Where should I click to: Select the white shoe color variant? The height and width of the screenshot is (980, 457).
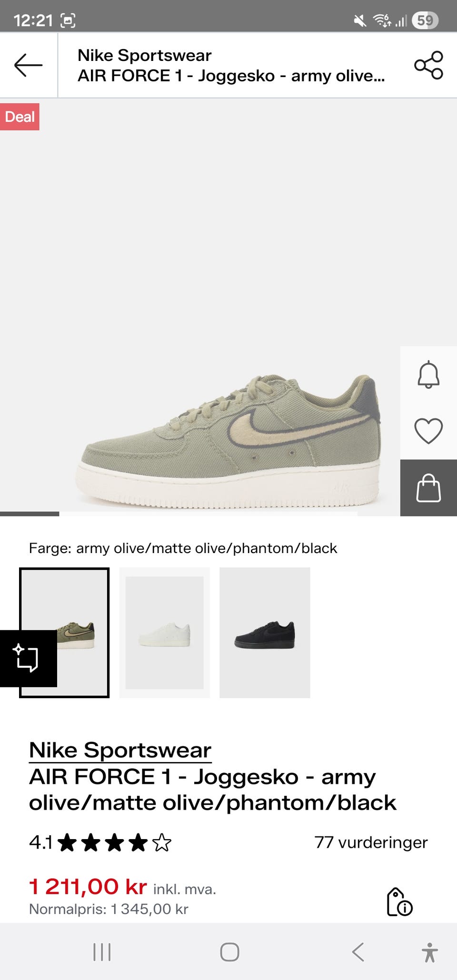(x=165, y=633)
